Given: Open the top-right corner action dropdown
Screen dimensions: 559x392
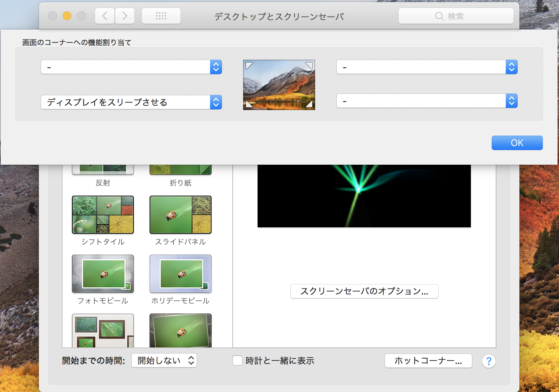Looking at the screenshot, I should click(x=427, y=67).
